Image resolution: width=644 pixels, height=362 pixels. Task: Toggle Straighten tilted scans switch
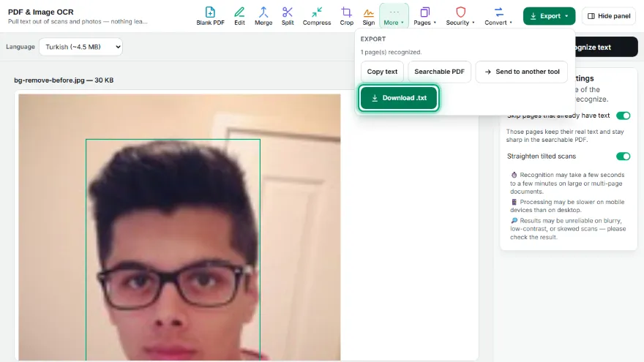point(623,157)
